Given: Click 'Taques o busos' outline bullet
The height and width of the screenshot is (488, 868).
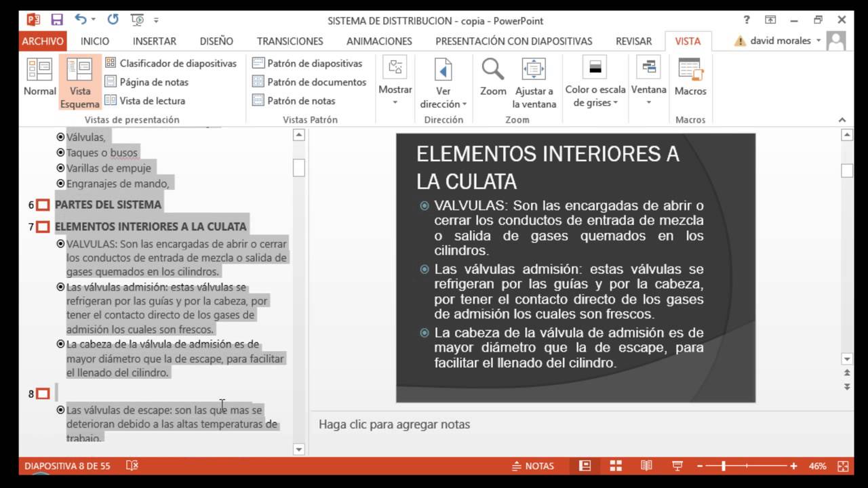Looking at the screenshot, I should tap(102, 152).
